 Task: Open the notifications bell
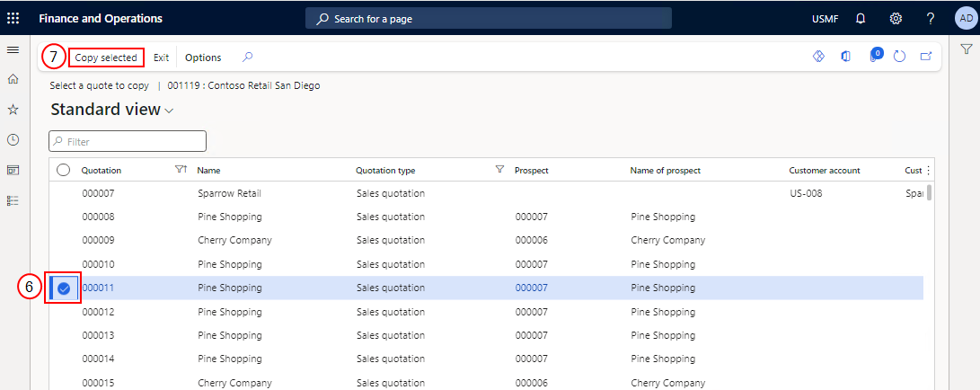(x=861, y=19)
